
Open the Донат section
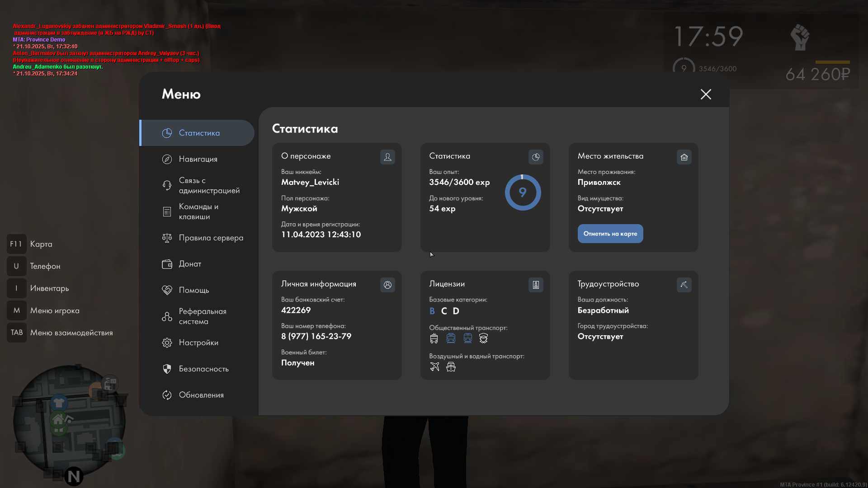tap(190, 264)
